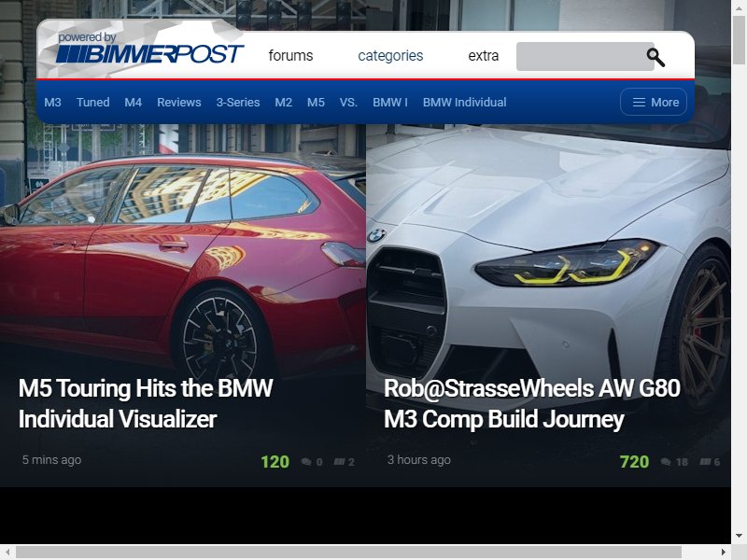Click the horizontal scrollbar right arrow

coord(724,552)
